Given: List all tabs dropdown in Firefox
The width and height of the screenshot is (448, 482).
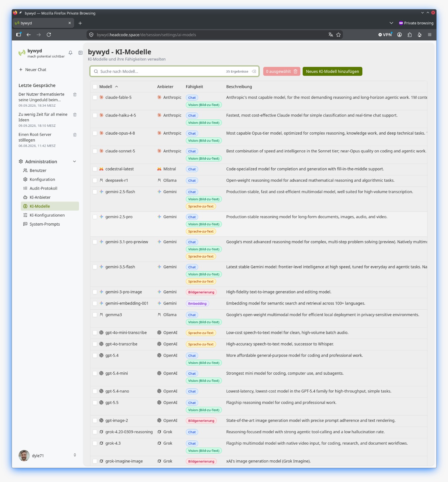Looking at the screenshot, I should pos(391,23).
